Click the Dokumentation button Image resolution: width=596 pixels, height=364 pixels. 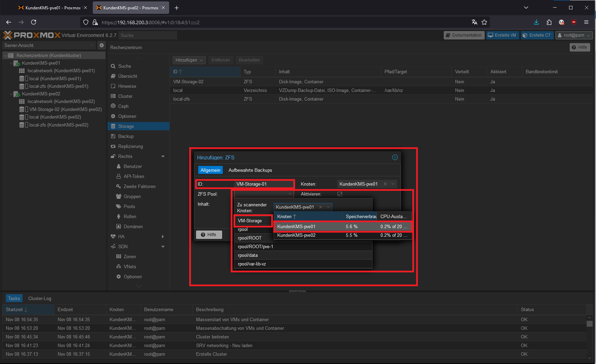[x=464, y=35]
